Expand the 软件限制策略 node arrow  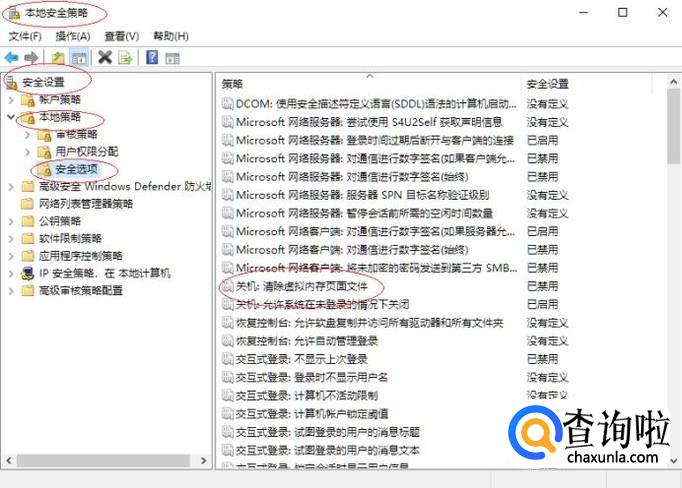tap(11, 239)
